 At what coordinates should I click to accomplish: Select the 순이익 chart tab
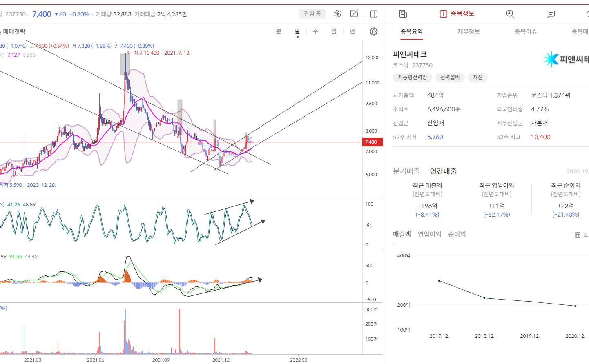click(x=457, y=234)
